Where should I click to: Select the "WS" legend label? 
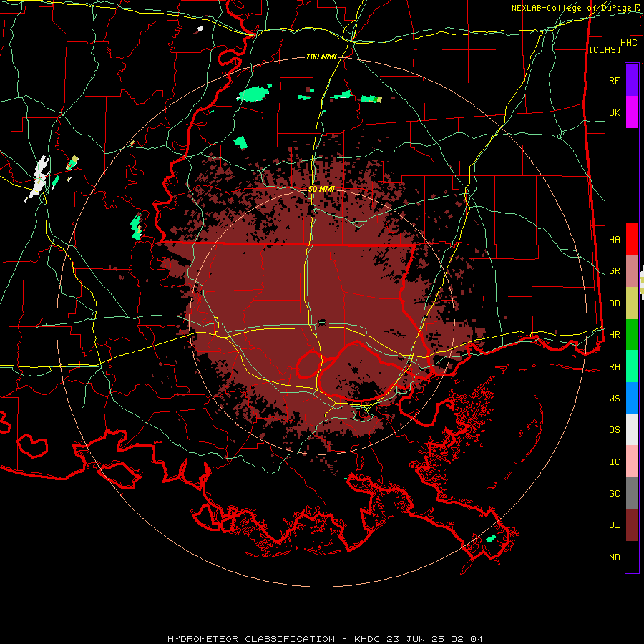coord(615,399)
